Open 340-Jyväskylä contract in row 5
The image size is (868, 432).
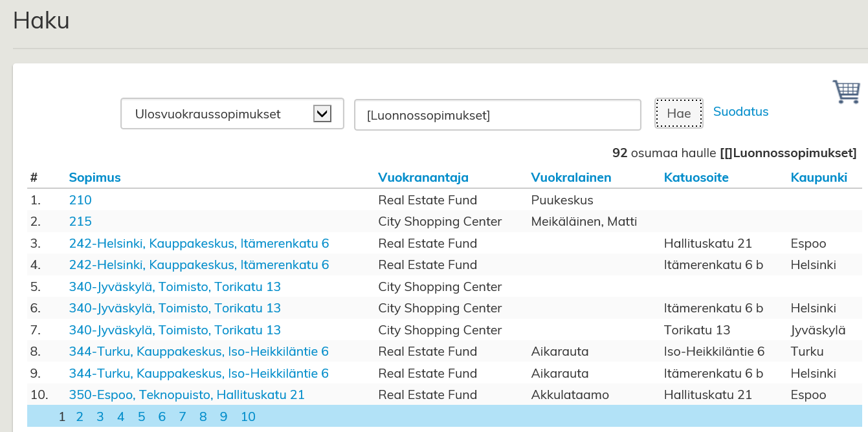click(175, 286)
